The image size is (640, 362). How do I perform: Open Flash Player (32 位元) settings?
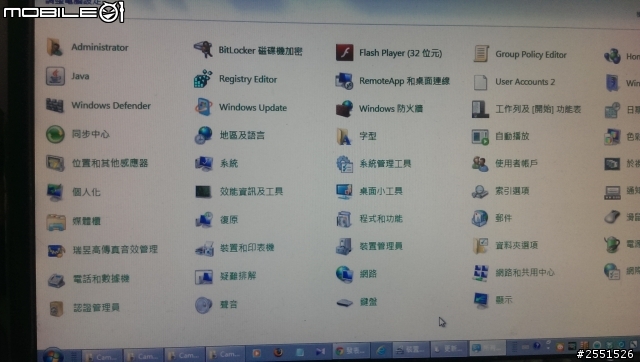(389, 53)
